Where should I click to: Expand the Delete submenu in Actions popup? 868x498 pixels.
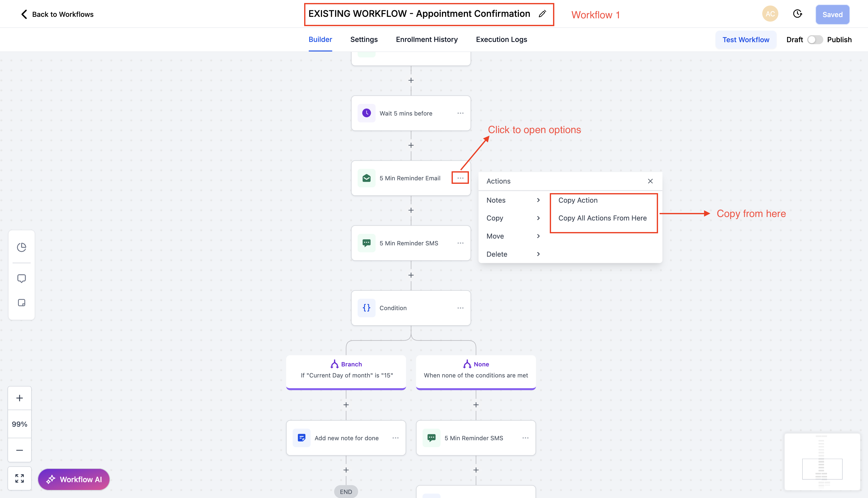(497, 254)
